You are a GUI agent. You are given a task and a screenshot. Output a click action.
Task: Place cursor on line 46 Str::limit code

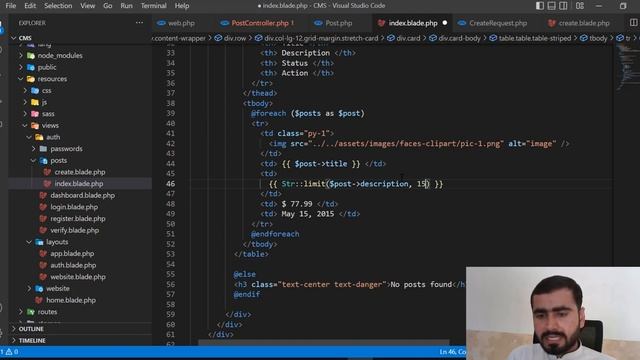point(356,184)
